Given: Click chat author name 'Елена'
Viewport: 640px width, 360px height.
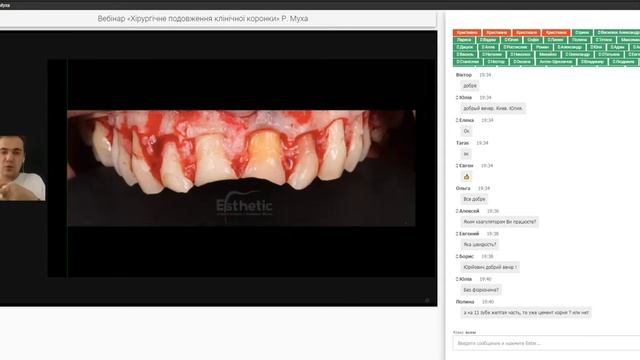Looking at the screenshot, I should pyautogui.click(x=466, y=120).
